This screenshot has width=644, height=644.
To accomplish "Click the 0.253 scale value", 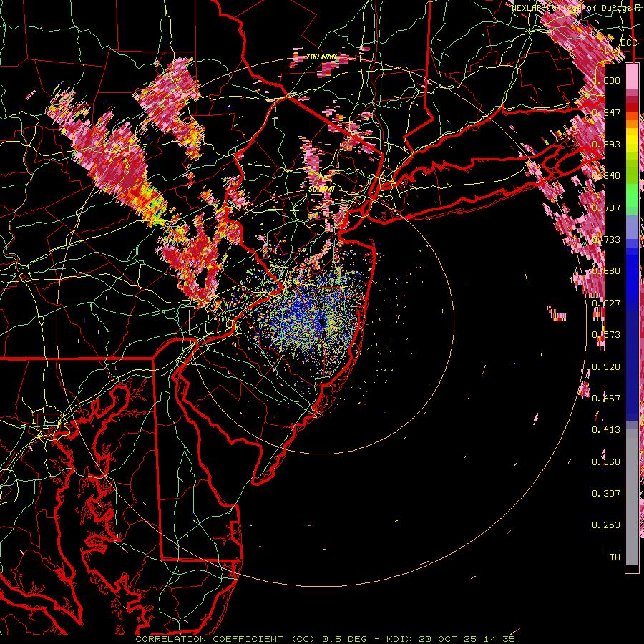I will point(606,525).
